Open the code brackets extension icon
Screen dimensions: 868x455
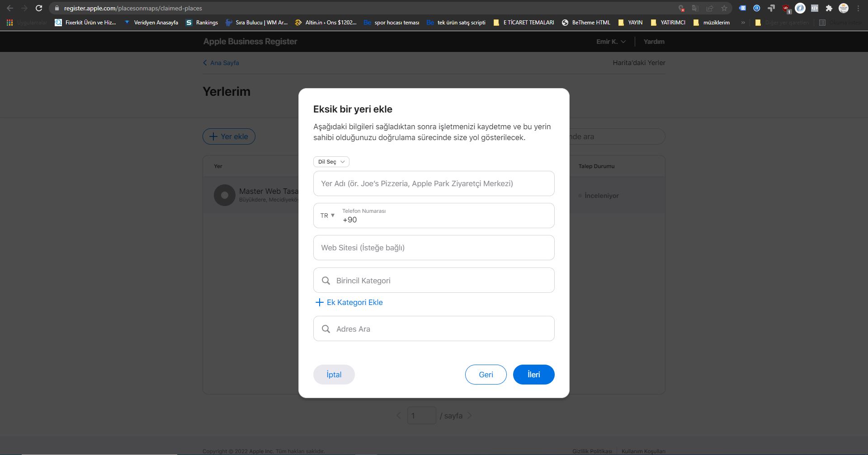click(x=815, y=8)
